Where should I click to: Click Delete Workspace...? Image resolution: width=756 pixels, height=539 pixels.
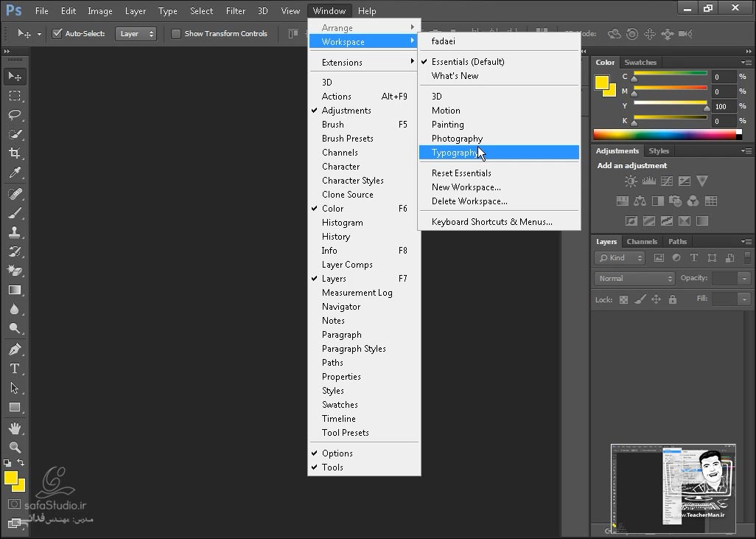[x=499, y=201]
